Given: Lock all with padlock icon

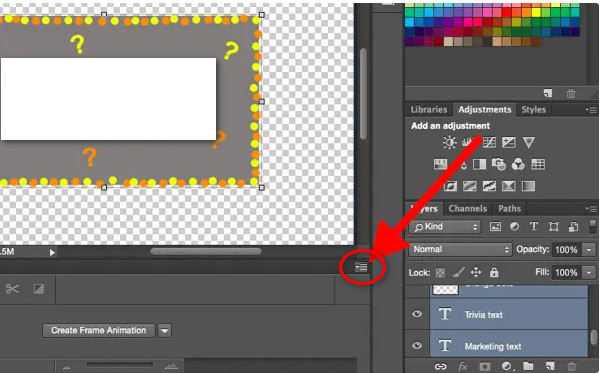Looking at the screenshot, I should [x=494, y=273].
